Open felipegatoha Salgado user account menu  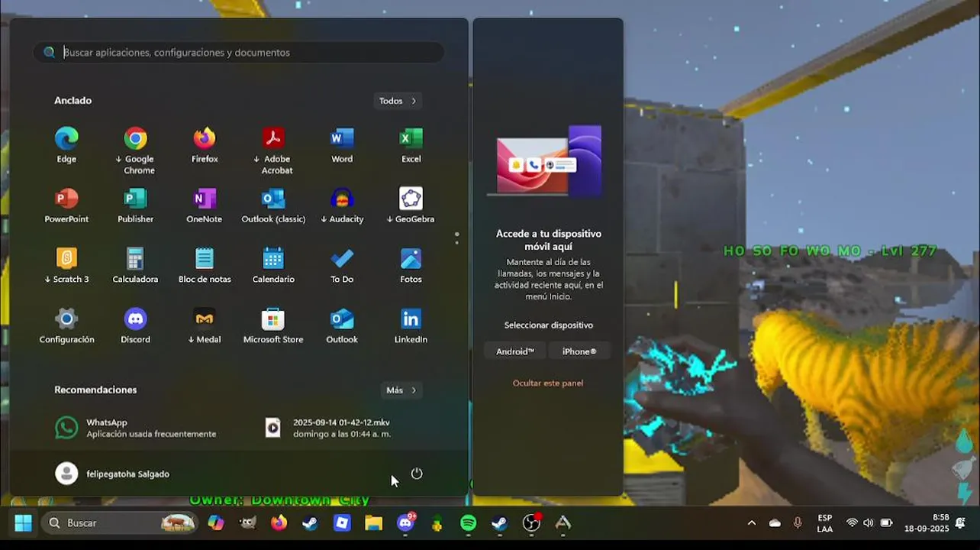point(112,474)
